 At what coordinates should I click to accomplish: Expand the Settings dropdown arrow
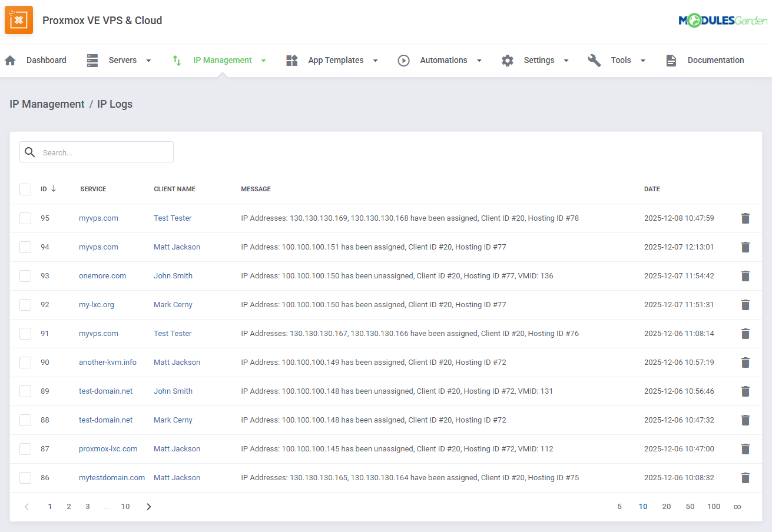click(566, 61)
